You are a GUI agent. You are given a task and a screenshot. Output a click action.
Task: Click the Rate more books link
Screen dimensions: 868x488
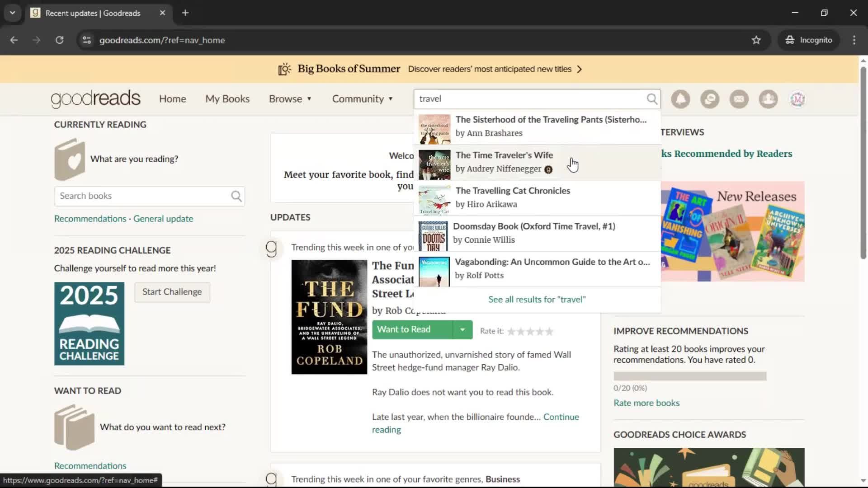(x=646, y=403)
